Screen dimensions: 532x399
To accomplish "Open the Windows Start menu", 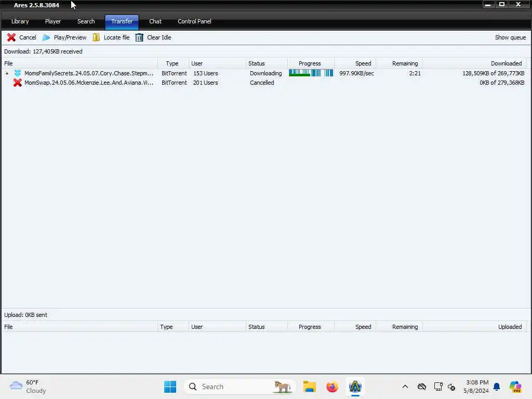I will click(x=170, y=387).
